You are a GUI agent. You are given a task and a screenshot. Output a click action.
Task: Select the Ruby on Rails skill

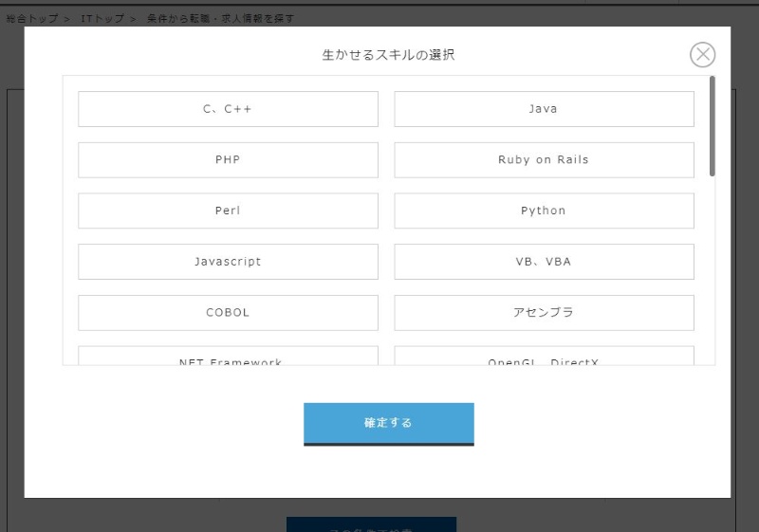(544, 160)
